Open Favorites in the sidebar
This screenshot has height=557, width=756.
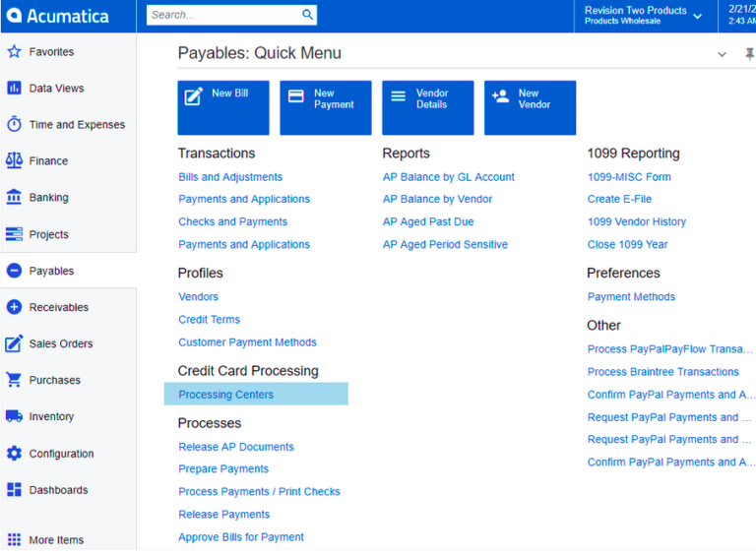coord(51,51)
